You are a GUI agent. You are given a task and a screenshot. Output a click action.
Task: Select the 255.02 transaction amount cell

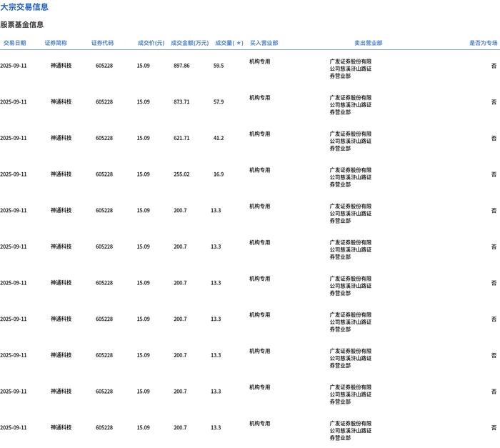tap(181, 174)
